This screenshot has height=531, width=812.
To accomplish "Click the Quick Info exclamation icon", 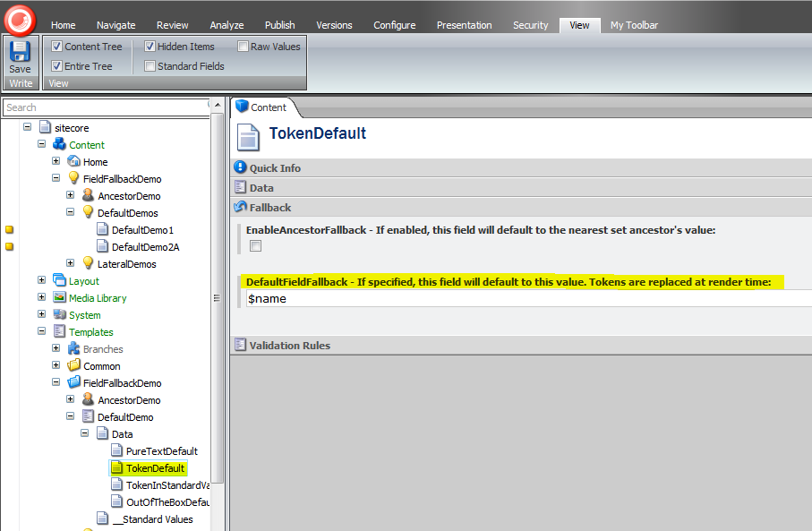I will click(240, 167).
